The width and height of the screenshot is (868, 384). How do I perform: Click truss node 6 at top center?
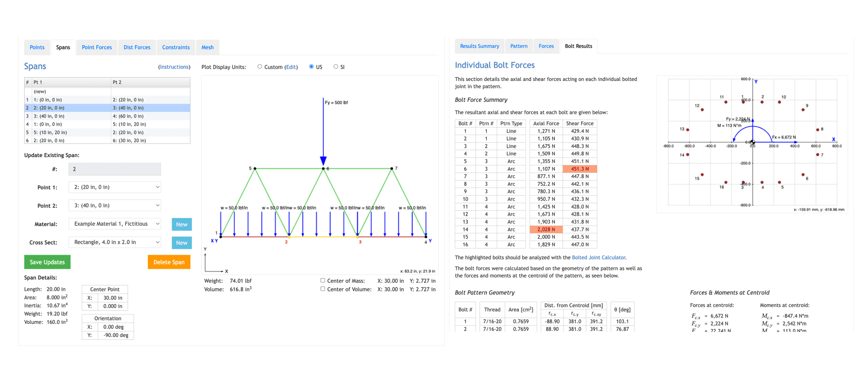point(323,169)
